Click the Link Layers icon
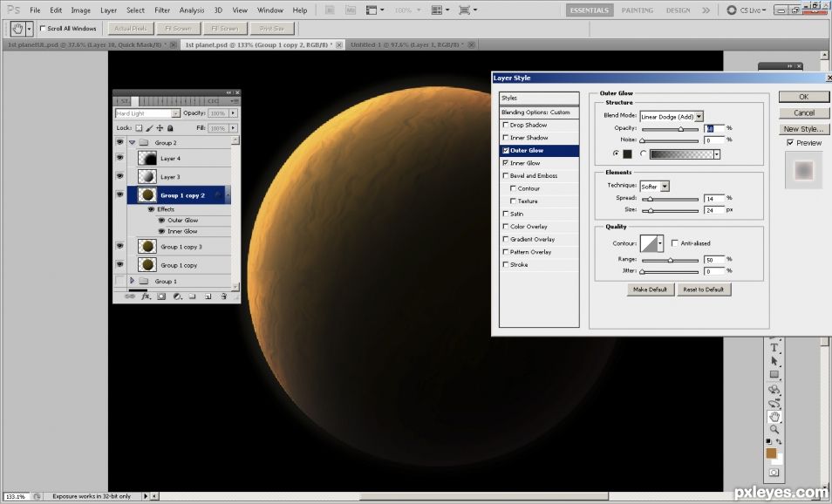Screen dimensions: 832x504 point(129,296)
